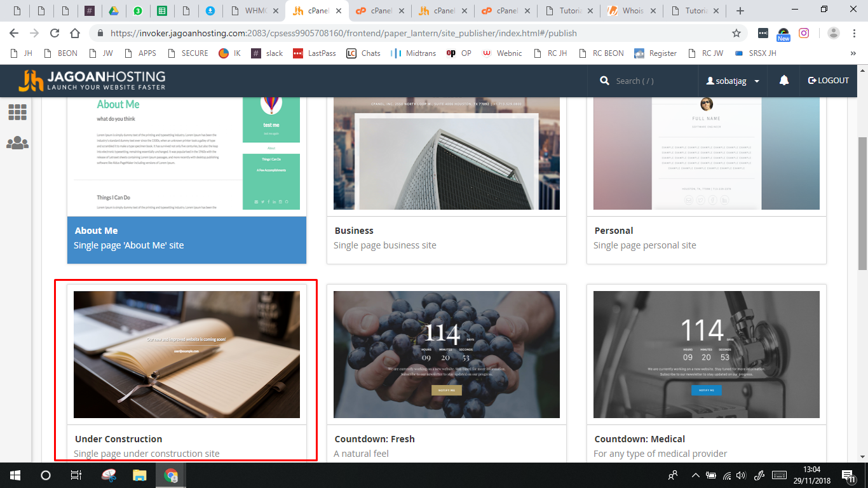The width and height of the screenshot is (868, 488).
Task: Click the Countdown: Medical stethoscope thumbnail
Action: click(x=707, y=355)
